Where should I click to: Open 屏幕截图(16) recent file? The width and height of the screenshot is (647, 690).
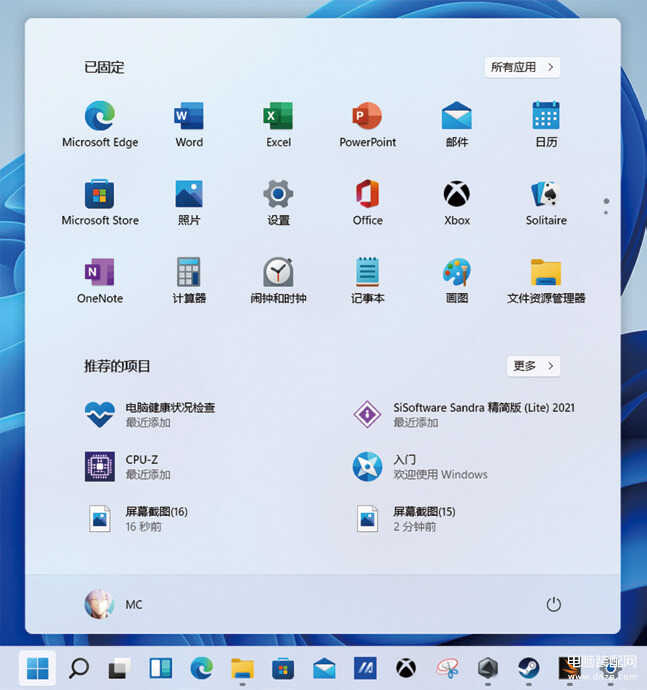tap(136, 518)
